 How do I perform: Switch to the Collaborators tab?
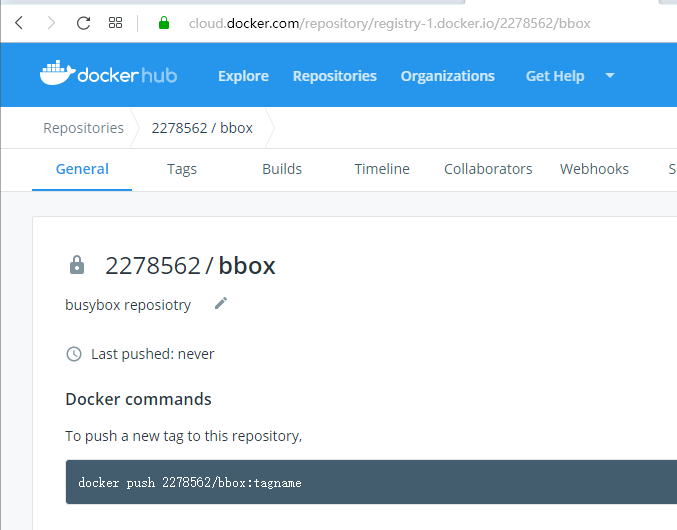(488, 169)
